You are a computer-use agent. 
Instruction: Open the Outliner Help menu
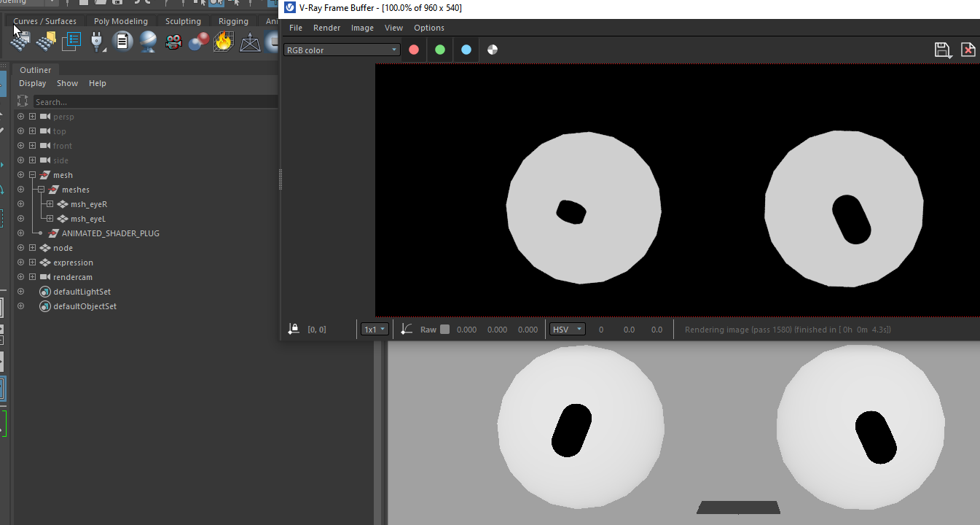pos(98,83)
